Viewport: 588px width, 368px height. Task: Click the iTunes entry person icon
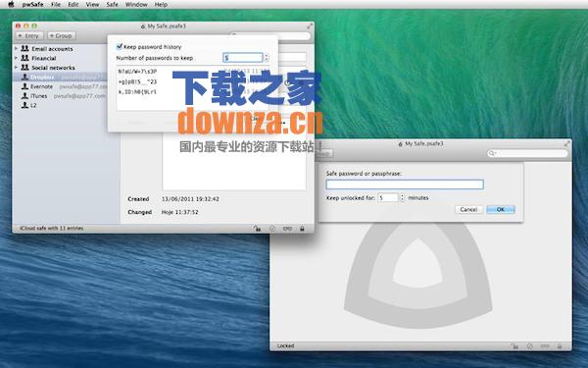point(24,96)
